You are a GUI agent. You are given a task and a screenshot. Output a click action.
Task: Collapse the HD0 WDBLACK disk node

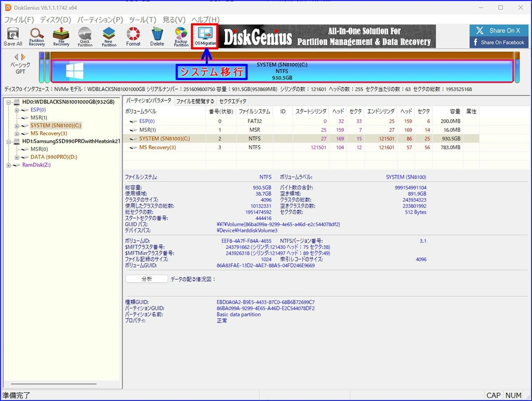tap(9, 102)
